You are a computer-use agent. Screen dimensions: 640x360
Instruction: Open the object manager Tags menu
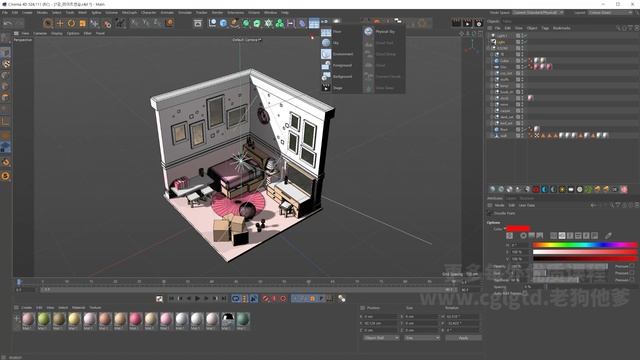[545, 28]
